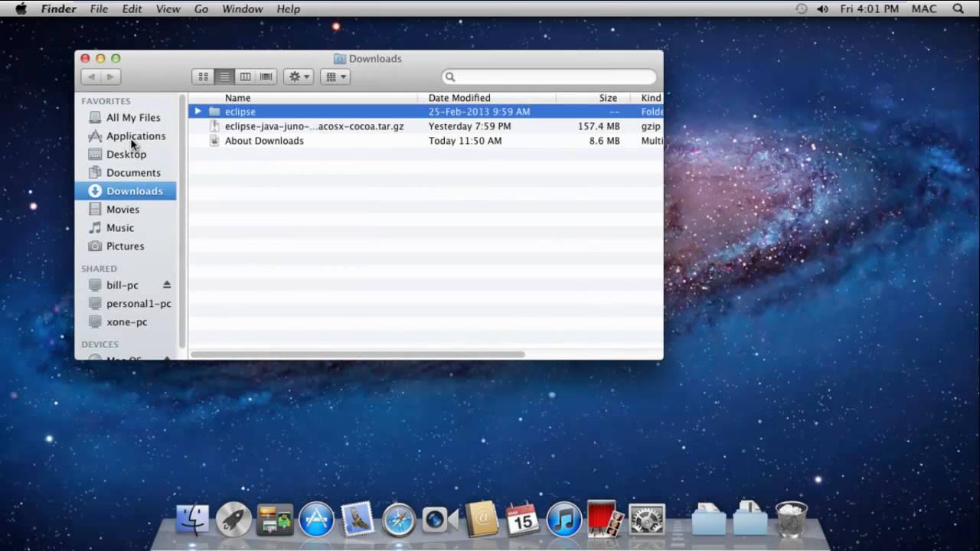The width and height of the screenshot is (980, 551).
Task: Open the File menu
Action: pos(99,8)
